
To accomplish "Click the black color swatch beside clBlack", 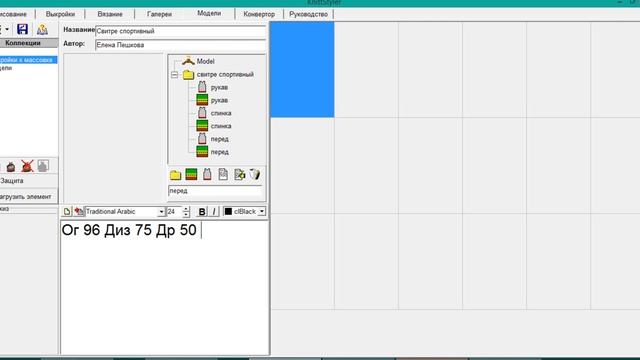I will [x=228, y=211].
